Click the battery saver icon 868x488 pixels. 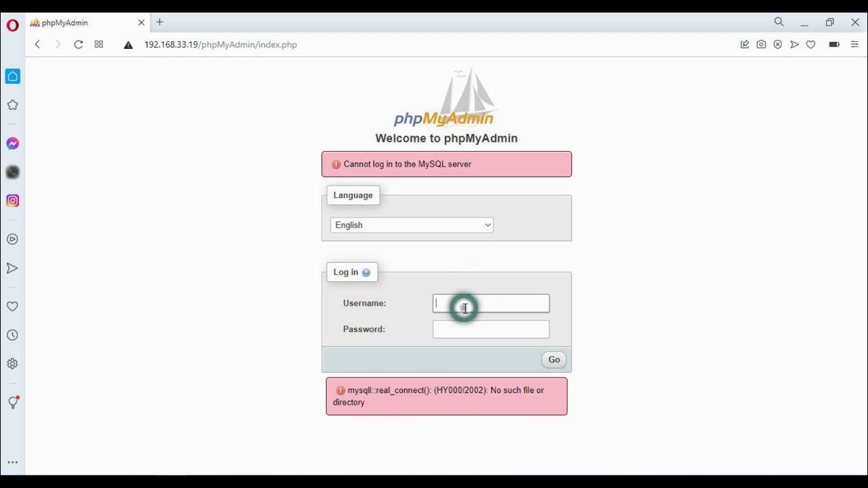[x=834, y=45]
